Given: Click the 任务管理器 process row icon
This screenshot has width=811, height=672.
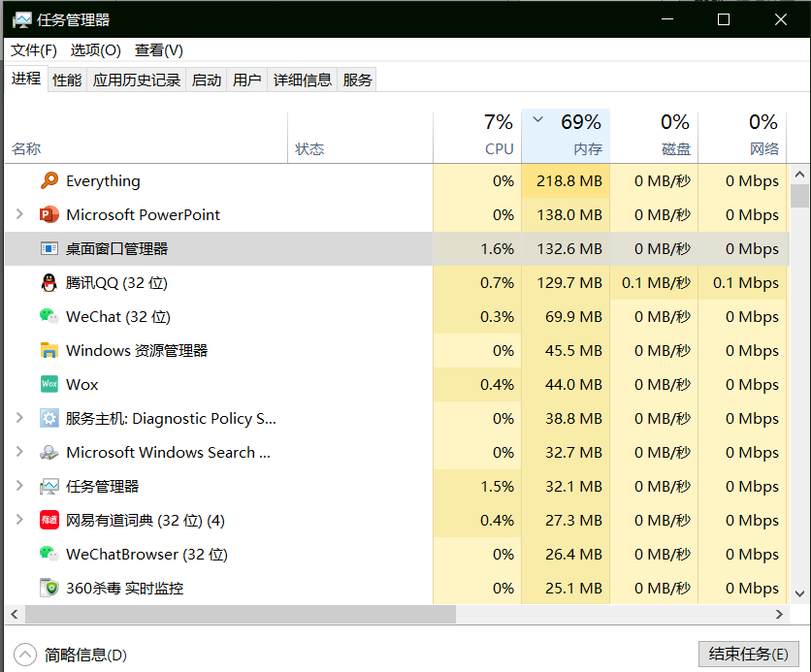Looking at the screenshot, I should point(49,487).
